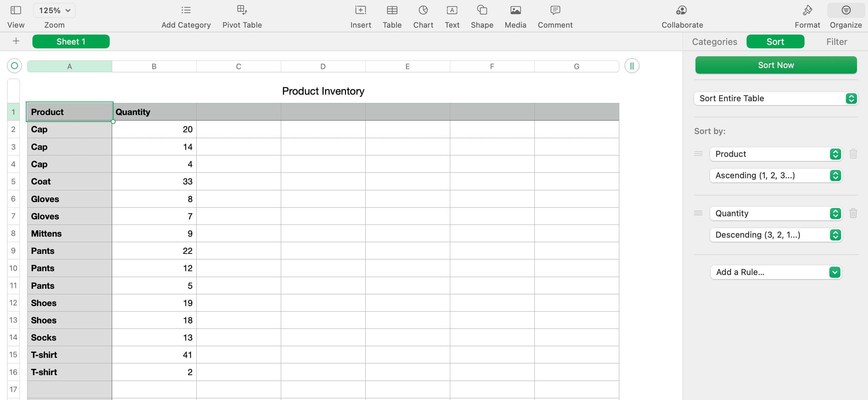Open the Pivot Table tool
Image resolution: width=868 pixels, height=400 pixels.
tap(242, 10)
